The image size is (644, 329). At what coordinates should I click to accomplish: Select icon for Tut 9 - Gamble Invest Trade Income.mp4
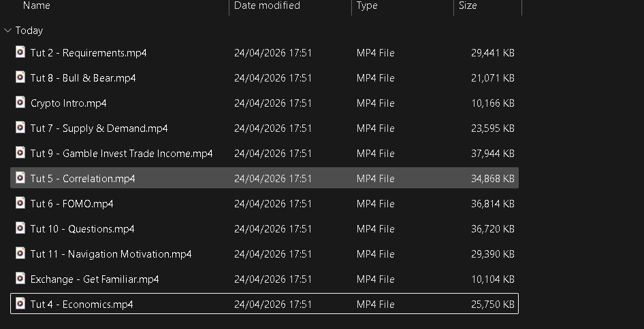[20, 153]
